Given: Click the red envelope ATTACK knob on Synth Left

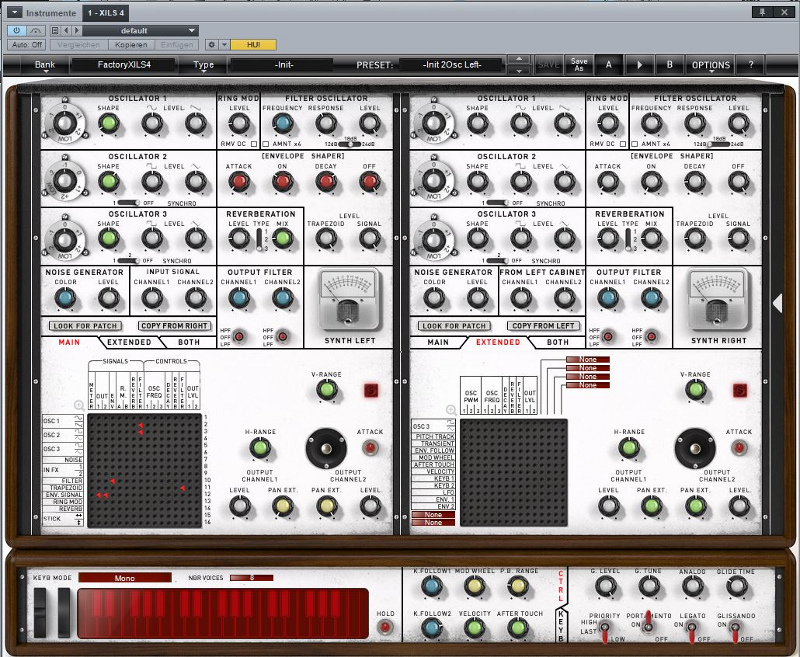Looking at the screenshot, I should (x=239, y=181).
